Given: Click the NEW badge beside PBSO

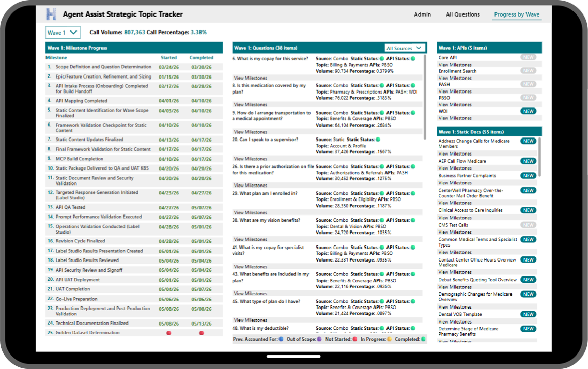Looking at the screenshot, I should (x=529, y=98).
